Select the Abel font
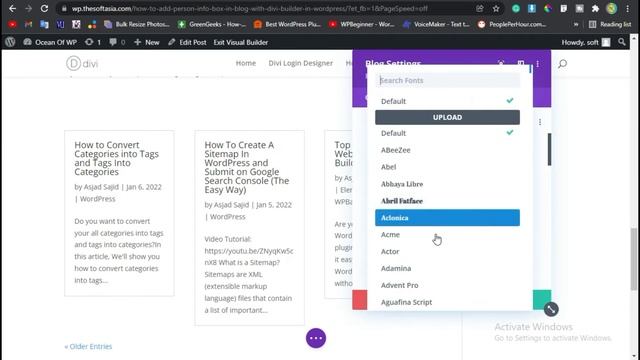 447,167
